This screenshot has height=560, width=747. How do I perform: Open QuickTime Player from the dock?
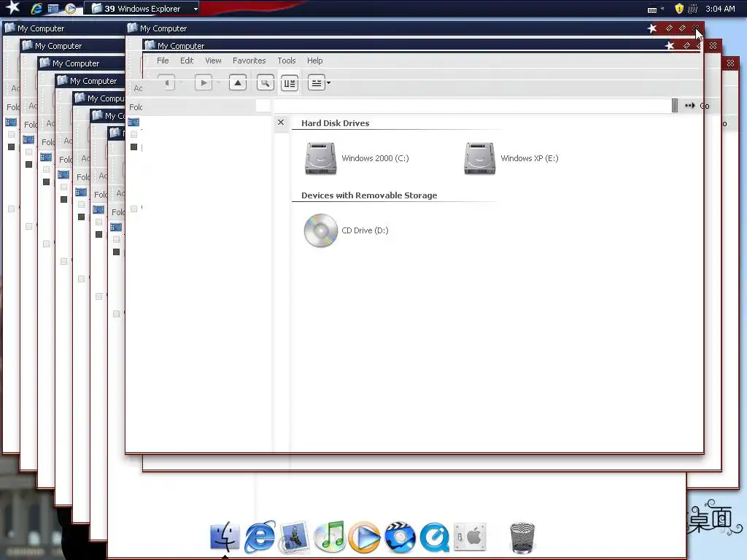point(435,537)
